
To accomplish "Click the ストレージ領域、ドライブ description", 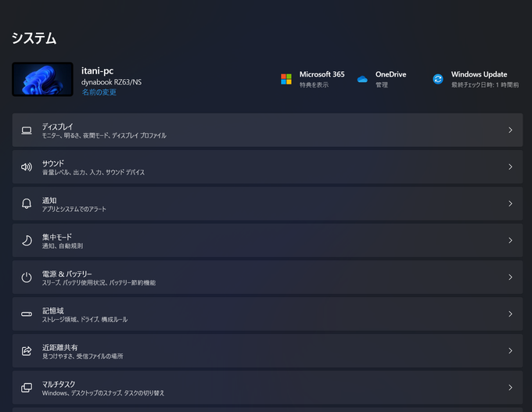I will coord(84,320).
